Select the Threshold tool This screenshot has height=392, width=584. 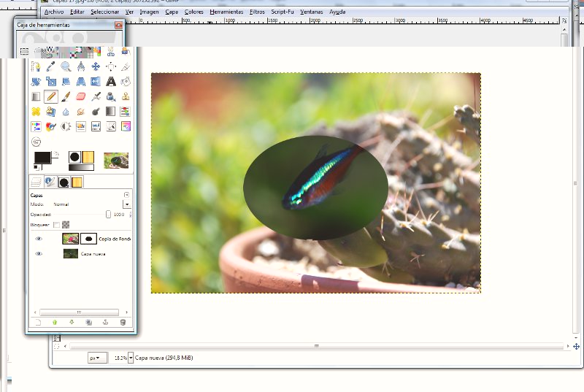(81, 126)
